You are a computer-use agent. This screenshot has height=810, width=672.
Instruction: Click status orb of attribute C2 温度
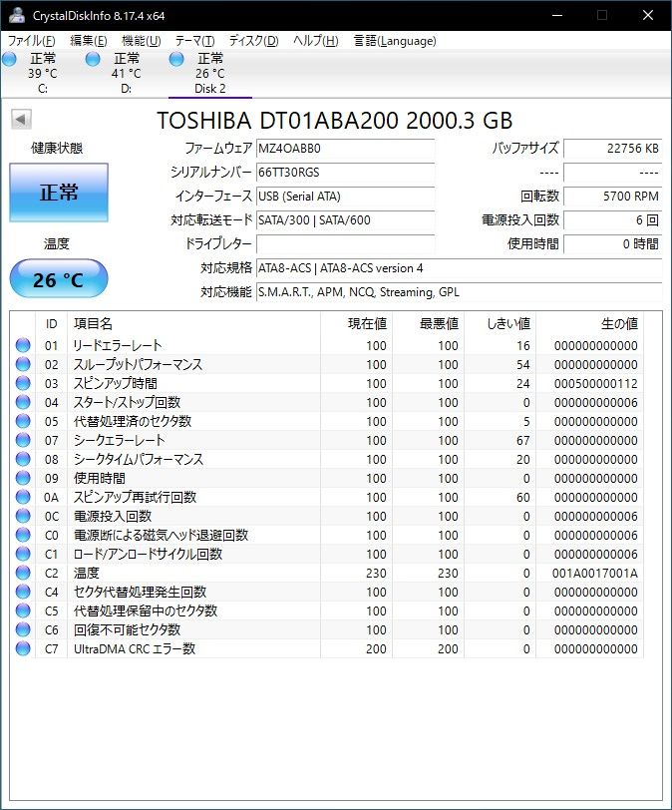(23, 573)
